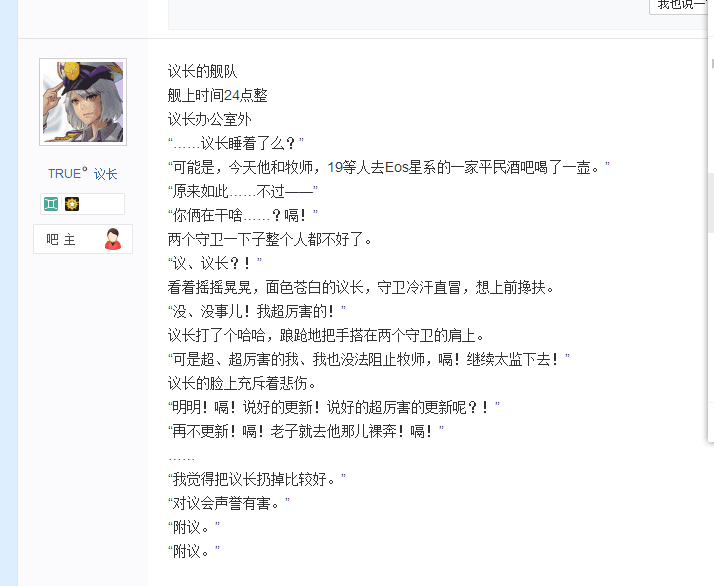Click the first line 议长的舰队
Viewport: 714px width, 586px height.
(203, 71)
